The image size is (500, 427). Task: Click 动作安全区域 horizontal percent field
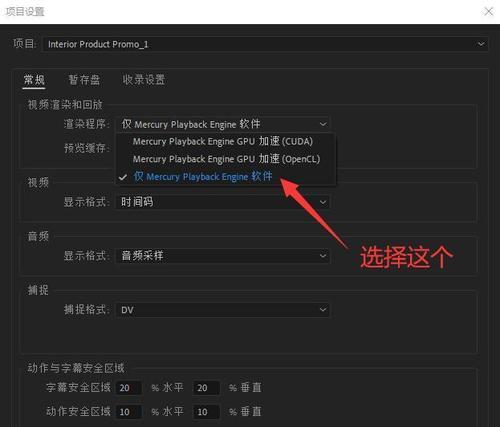129,412
